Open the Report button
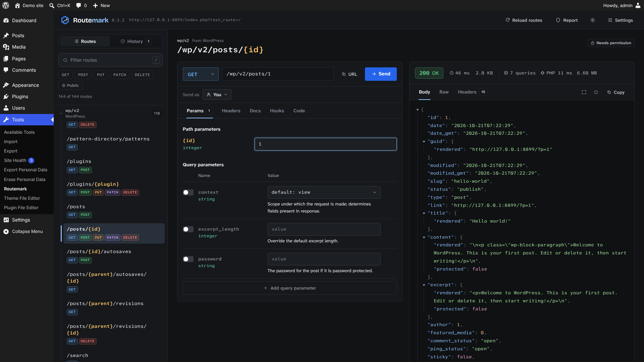 point(567,20)
